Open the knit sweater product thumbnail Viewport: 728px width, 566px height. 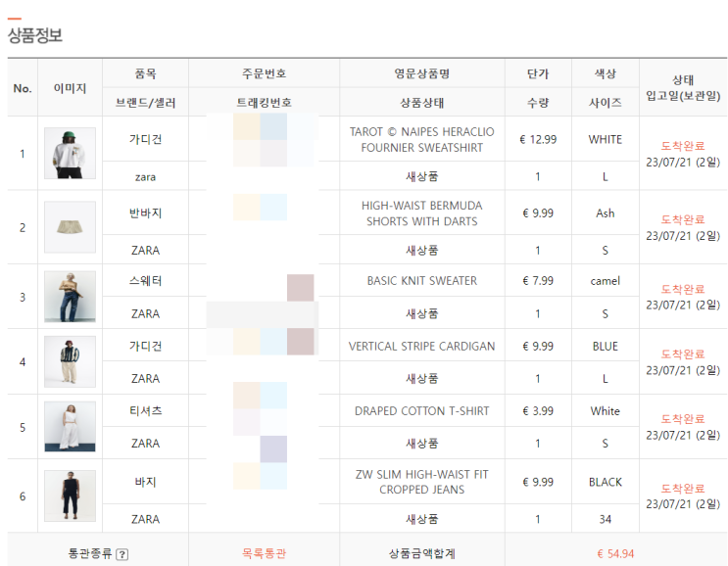click(71, 297)
